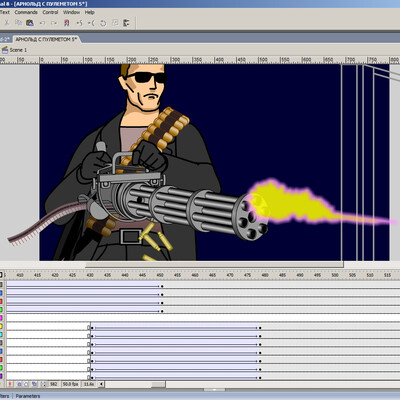Toggle Edit Multiple Frames icon
This screenshot has height=400, width=400.
pyautogui.click(x=34, y=384)
